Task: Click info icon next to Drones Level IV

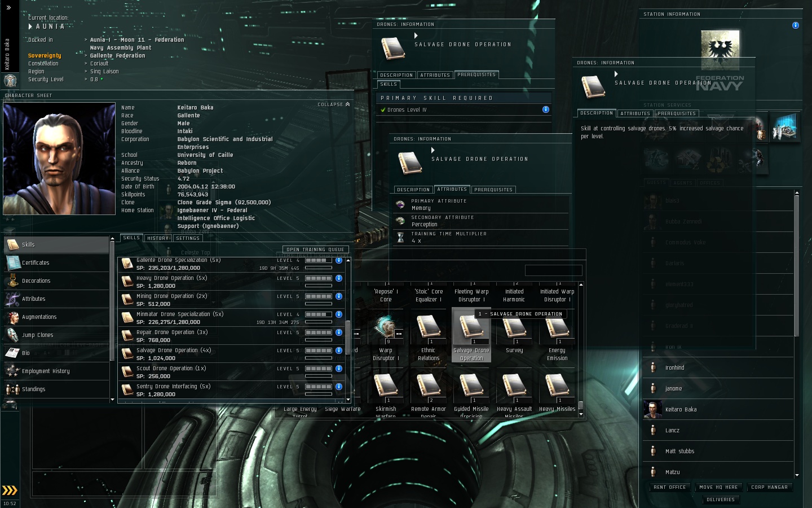Action: (x=546, y=110)
